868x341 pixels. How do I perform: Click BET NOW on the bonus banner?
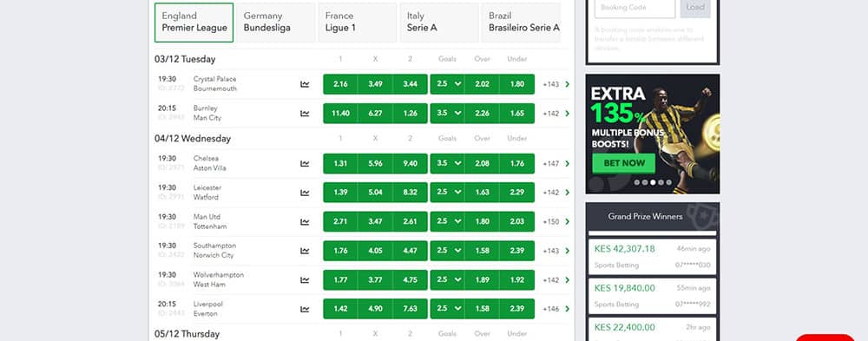(x=624, y=163)
